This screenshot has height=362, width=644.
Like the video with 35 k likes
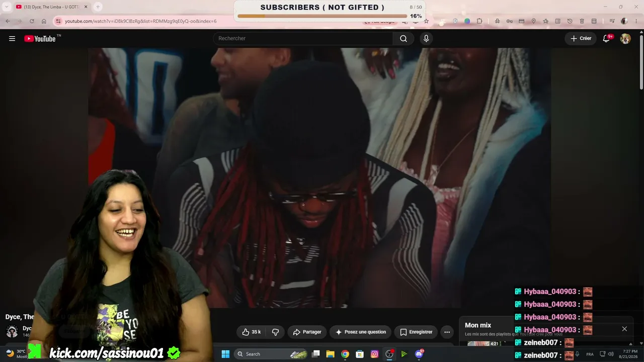[x=251, y=332]
